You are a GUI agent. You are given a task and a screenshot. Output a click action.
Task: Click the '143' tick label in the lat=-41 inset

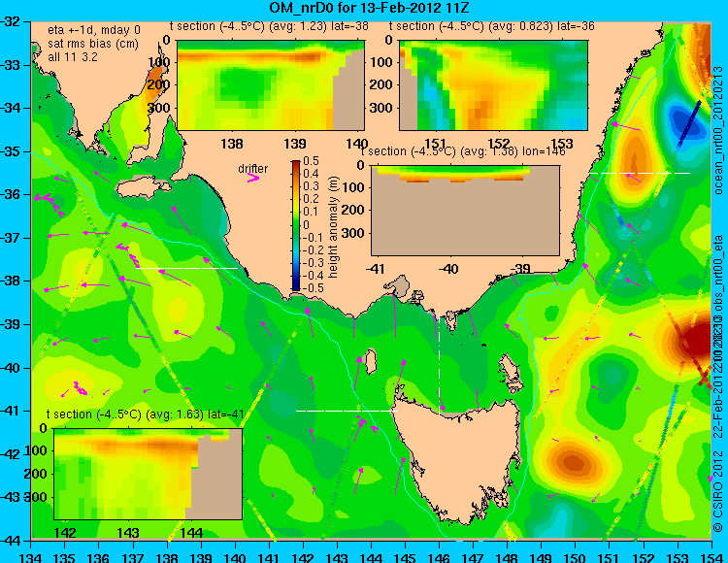[128, 532]
